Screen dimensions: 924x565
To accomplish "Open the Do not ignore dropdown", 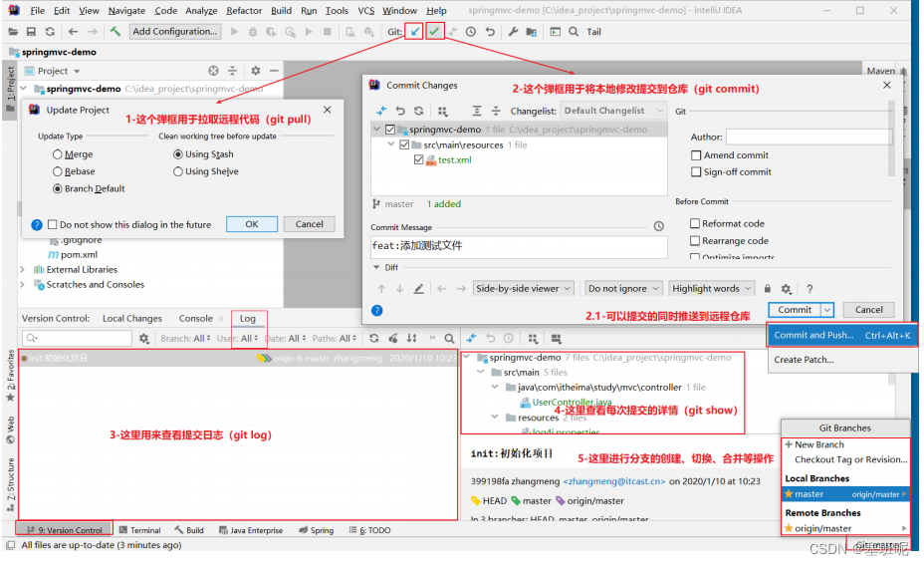I will point(623,289).
